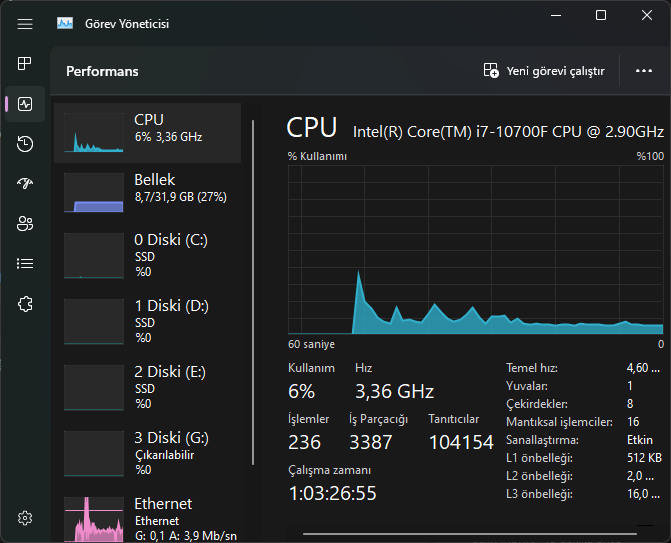
Task: Select the Performance page icon
Action: coord(25,104)
